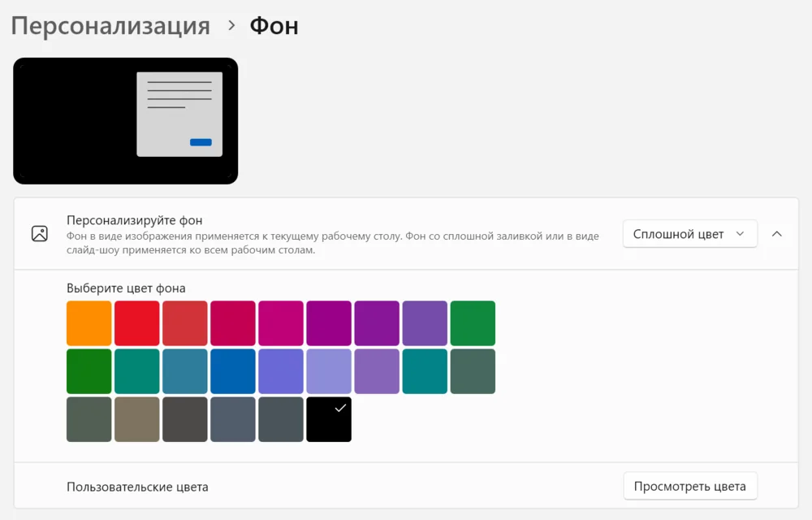812x520 pixels.
Task: Choose the crimson color swatch
Action: pos(233,323)
